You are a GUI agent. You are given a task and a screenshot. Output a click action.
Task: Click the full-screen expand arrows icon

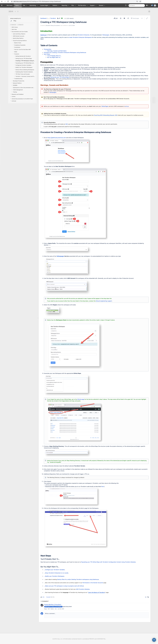coord(147,18)
